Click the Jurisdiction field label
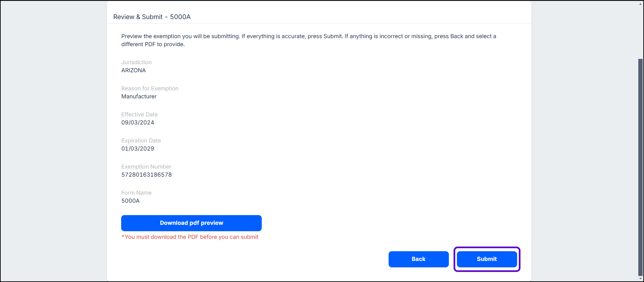Viewport: 644px width, 282px height. [x=136, y=63]
